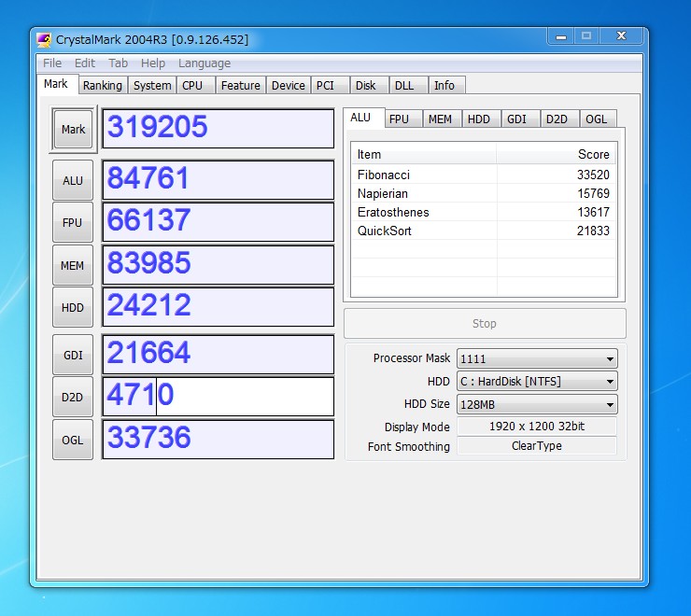This screenshot has height=616, width=691.
Task: Open the Language menu
Action: (x=204, y=63)
